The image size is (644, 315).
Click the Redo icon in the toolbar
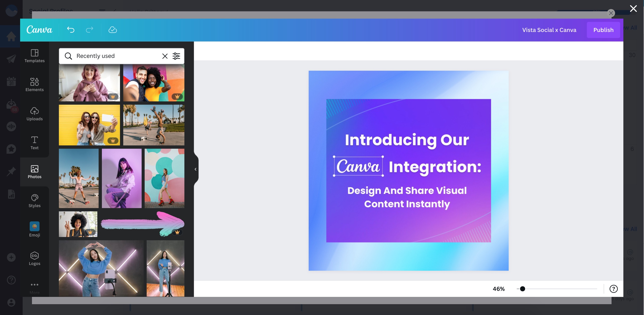[89, 30]
